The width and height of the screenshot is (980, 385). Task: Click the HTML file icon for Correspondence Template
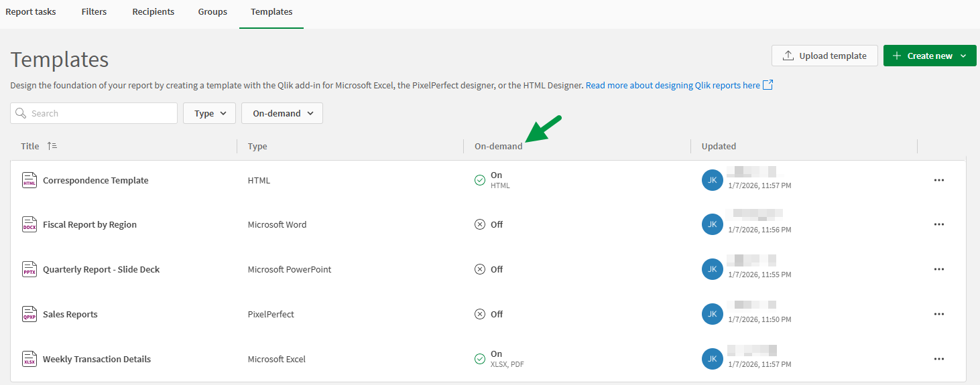pos(29,180)
